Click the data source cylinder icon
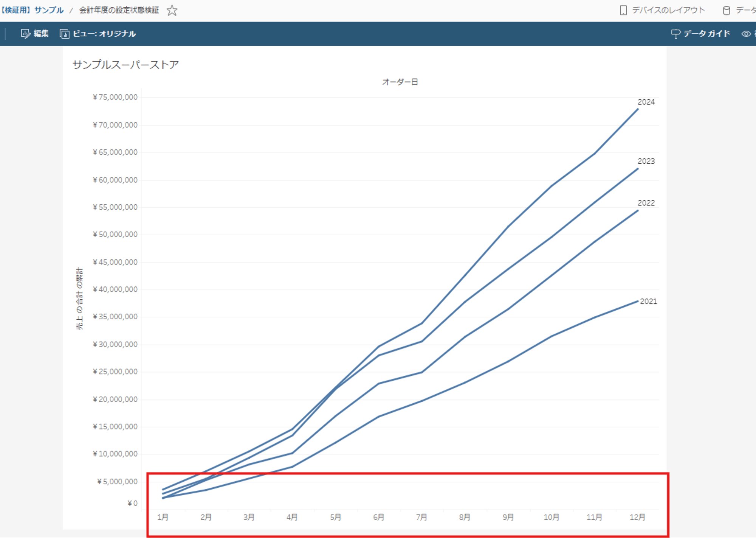This screenshot has height=538, width=756. [x=727, y=11]
